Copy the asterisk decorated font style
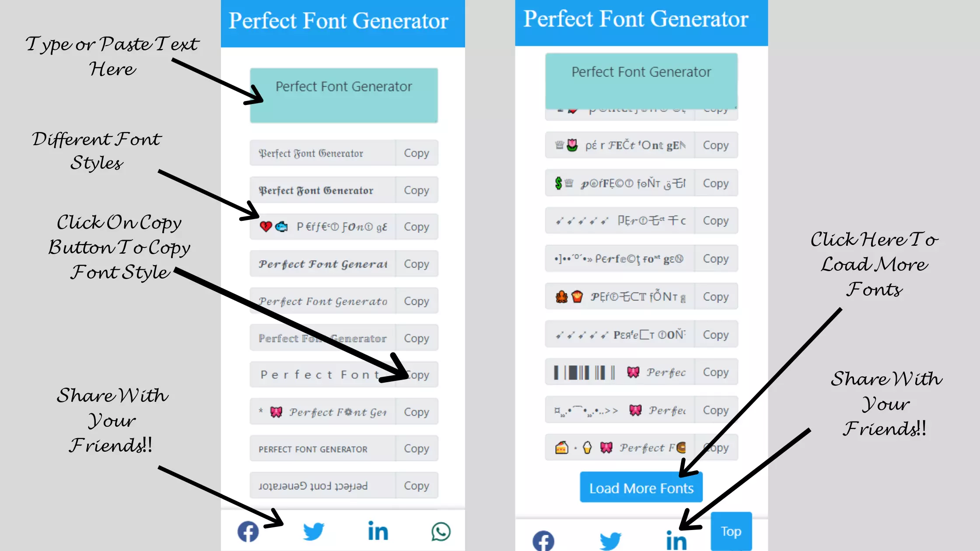This screenshot has height=551, width=980. click(x=416, y=412)
